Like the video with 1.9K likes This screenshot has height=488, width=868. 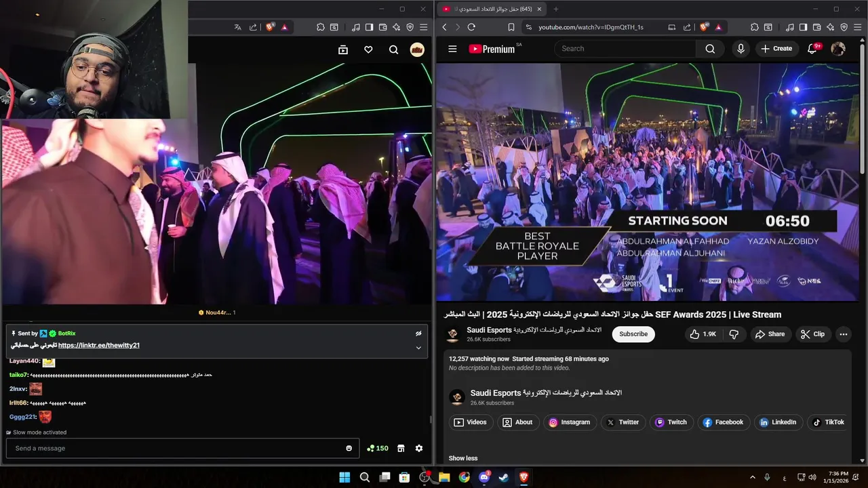703,334
